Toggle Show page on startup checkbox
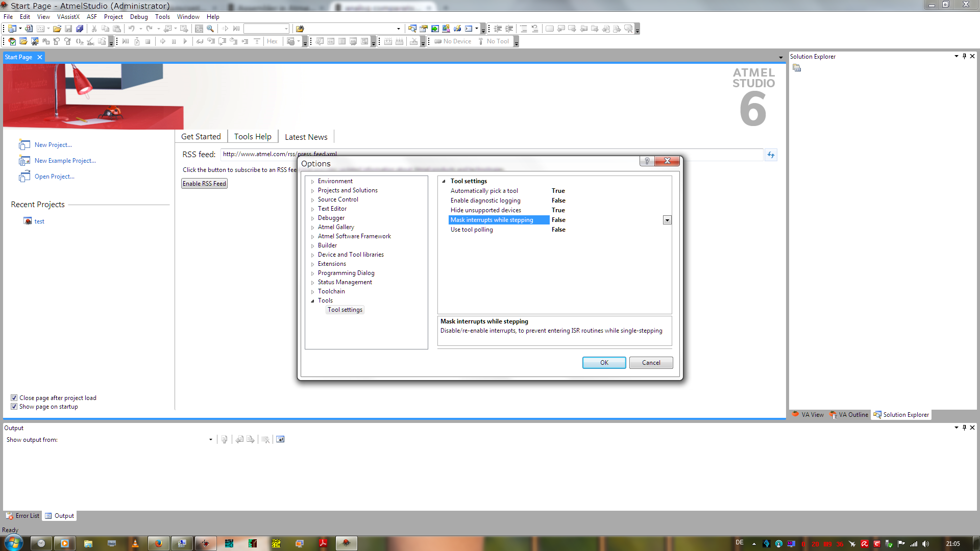Viewport: 980px width, 551px height. tap(14, 407)
